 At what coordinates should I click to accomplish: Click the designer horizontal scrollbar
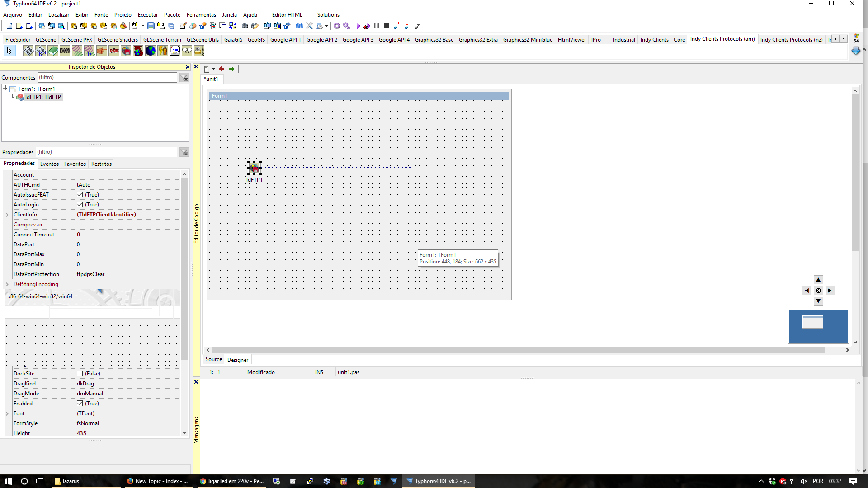(518, 350)
